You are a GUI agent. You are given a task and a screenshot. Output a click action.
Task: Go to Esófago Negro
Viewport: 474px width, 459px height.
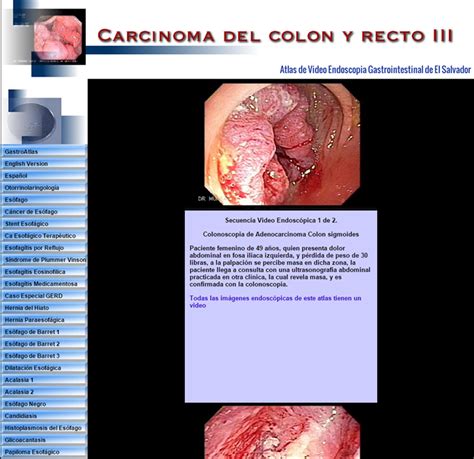coord(44,403)
